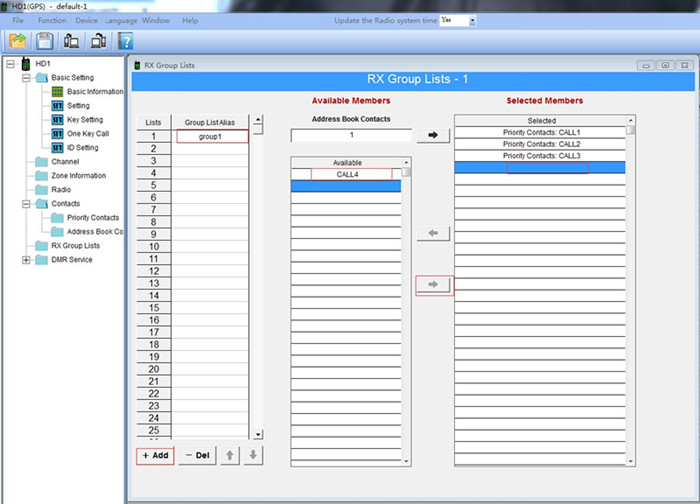Open the Help menu
700x504 pixels.
coord(190,21)
